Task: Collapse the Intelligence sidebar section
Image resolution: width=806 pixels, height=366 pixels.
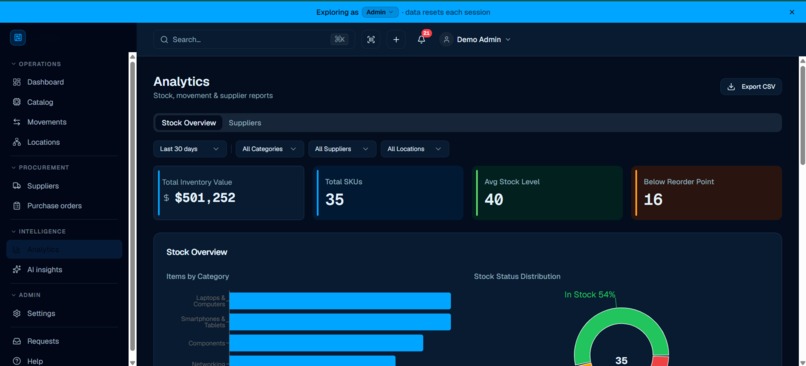Action: 39,232
